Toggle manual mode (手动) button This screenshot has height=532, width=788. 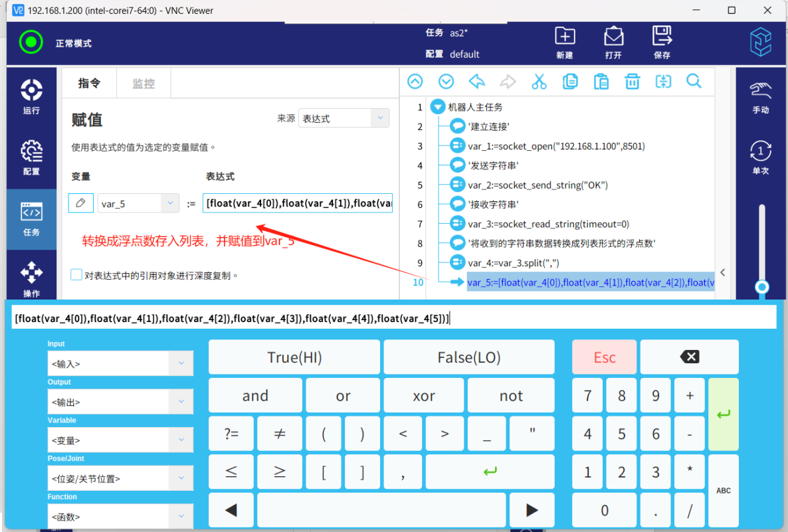point(761,98)
